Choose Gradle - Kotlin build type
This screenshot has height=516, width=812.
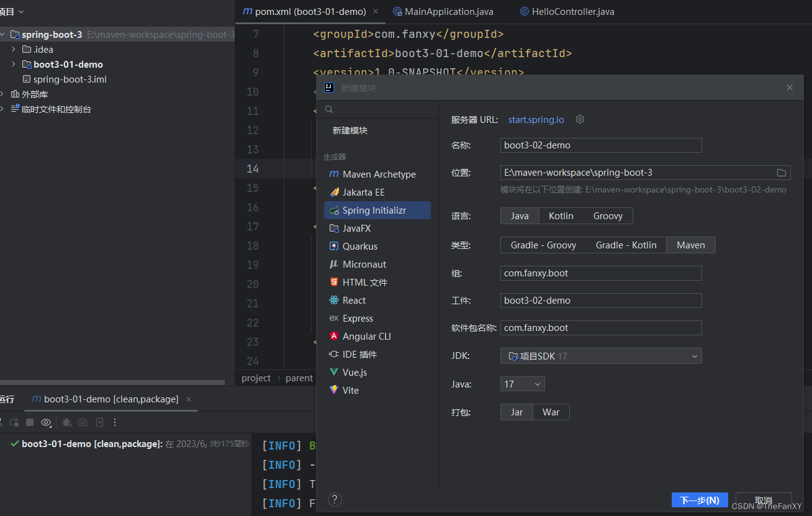pos(626,245)
